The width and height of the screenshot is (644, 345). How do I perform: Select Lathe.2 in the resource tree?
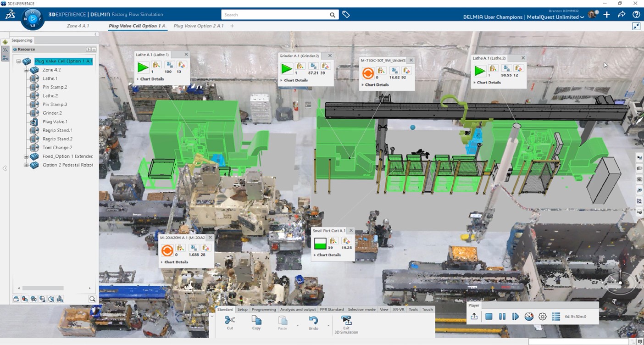tap(50, 96)
